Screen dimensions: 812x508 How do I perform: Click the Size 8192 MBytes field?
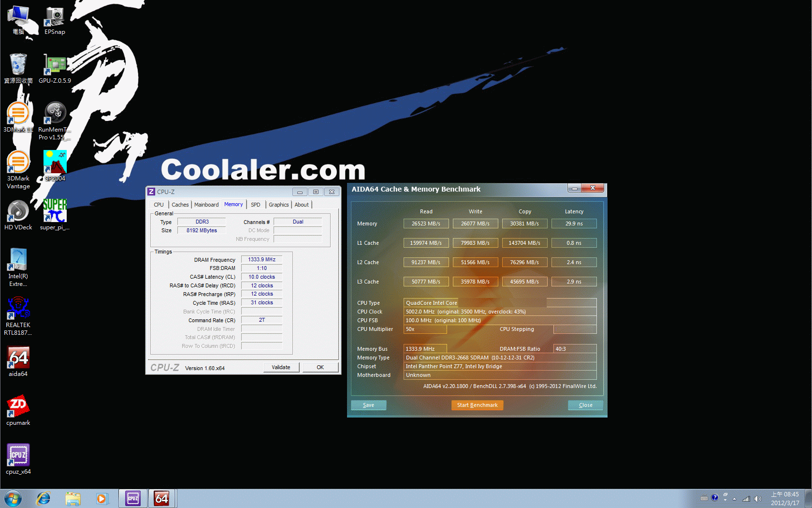tap(202, 231)
